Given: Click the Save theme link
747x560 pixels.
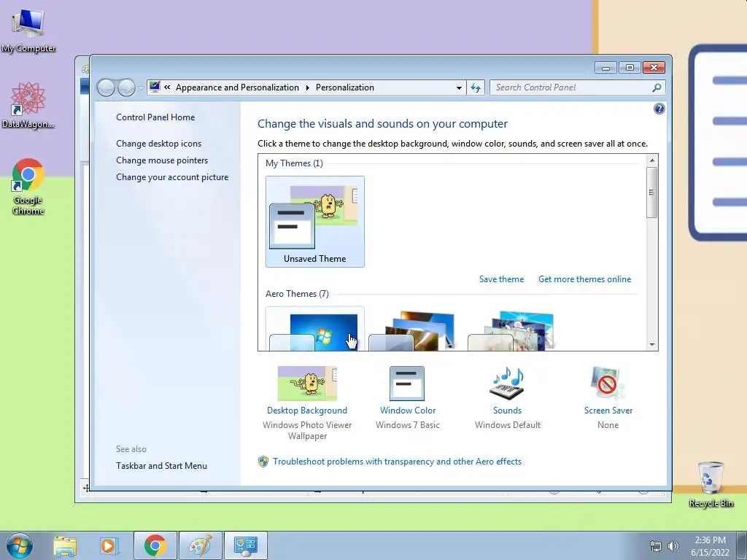Looking at the screenshot, I should coord(501,279).
